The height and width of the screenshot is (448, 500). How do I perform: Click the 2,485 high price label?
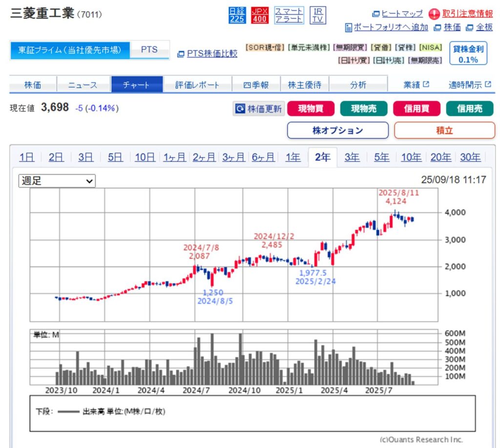click(272, 245)
